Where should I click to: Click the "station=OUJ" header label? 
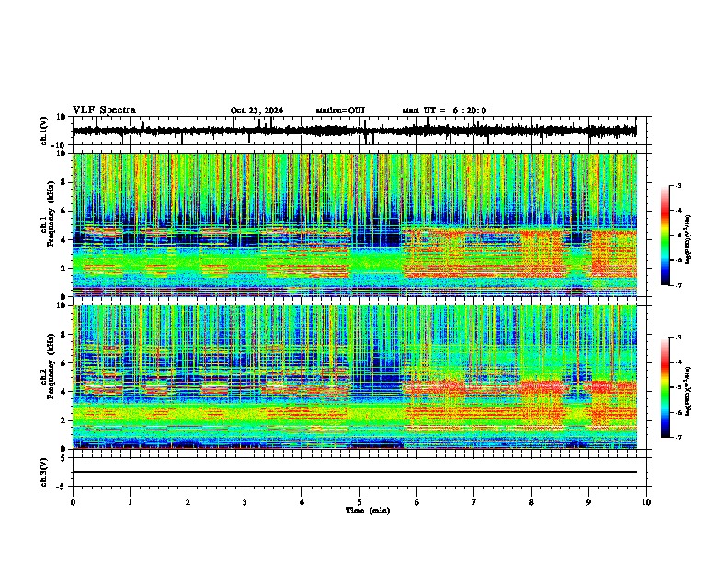pos(340,110)
